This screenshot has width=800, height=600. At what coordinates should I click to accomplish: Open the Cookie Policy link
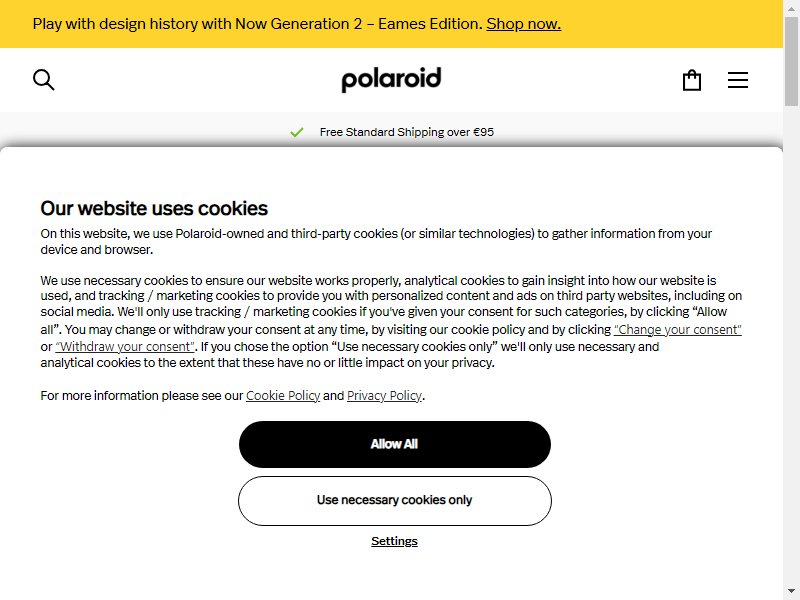tap(283, 395)
